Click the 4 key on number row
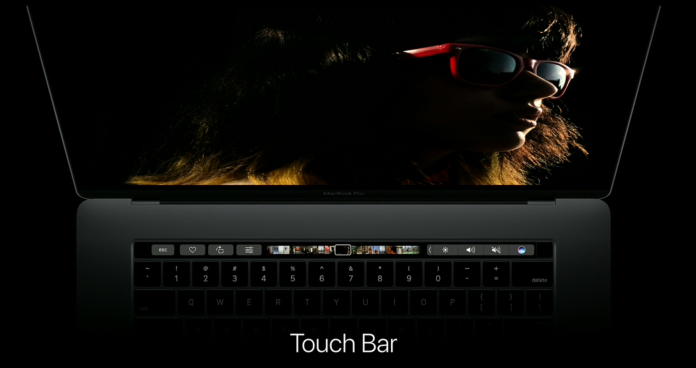The height and width of the screenshot is (368, 696). 264,274
